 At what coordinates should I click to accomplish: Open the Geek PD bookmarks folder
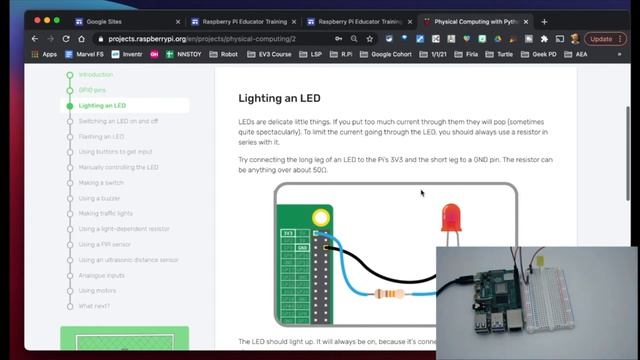pos(539,54)
